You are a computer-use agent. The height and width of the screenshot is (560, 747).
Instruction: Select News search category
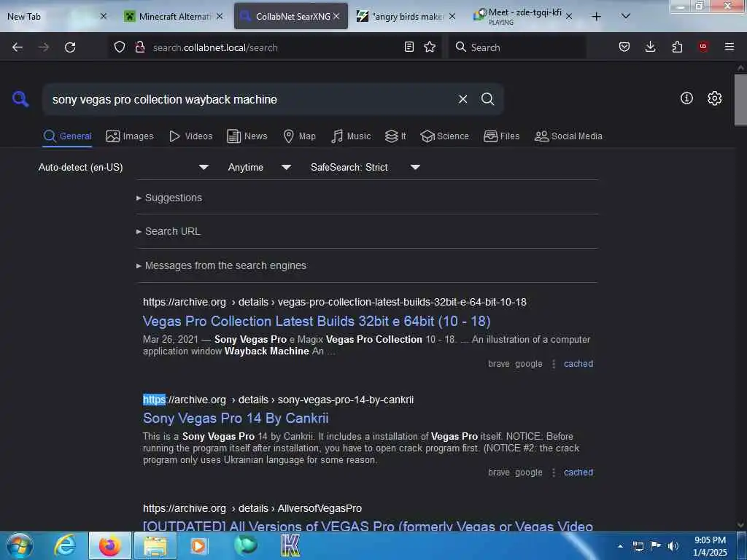pyautogui.click(x=247, y=136)
